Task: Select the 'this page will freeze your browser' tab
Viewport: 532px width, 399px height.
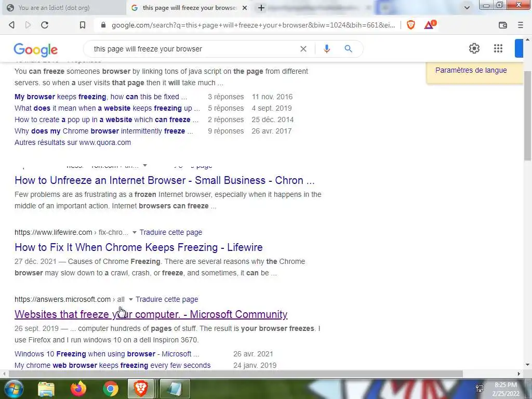Action: (x=189, y=7)
